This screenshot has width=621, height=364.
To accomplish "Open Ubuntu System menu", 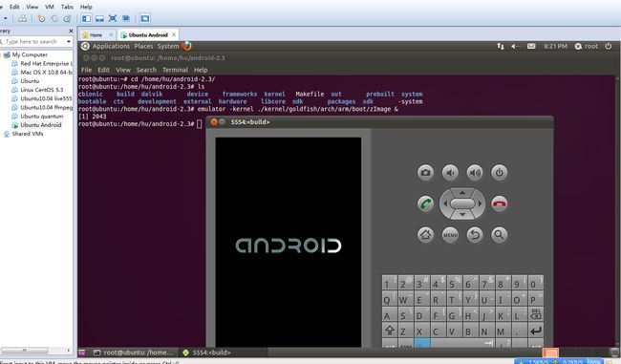I will [x=168, y=47].
